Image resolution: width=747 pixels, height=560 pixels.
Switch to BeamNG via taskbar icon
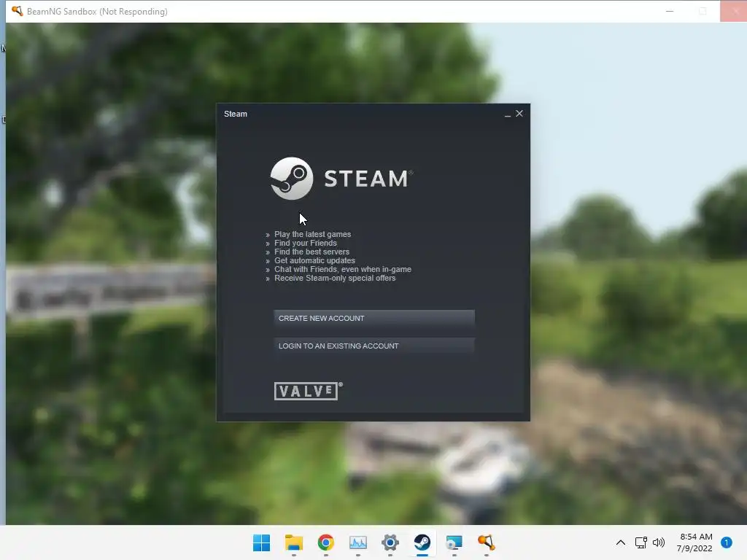487,542
